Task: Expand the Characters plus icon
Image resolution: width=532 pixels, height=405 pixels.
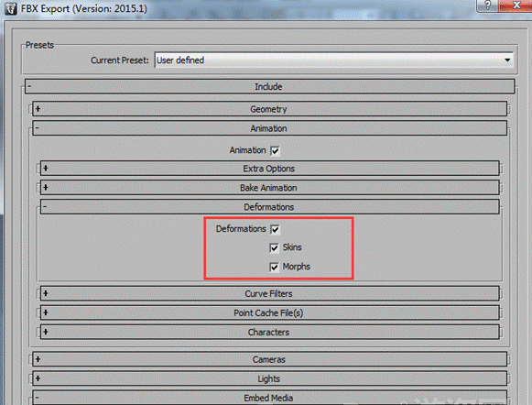Action: point(46,332)
